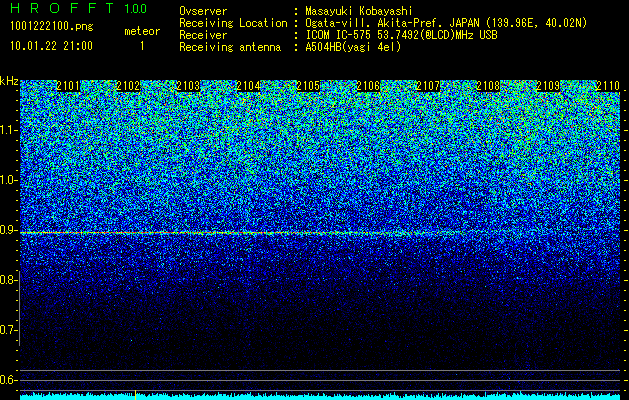Screen dimensions: 629x400
Task: Click the version number 1.0.0
Action: point(136,9)
